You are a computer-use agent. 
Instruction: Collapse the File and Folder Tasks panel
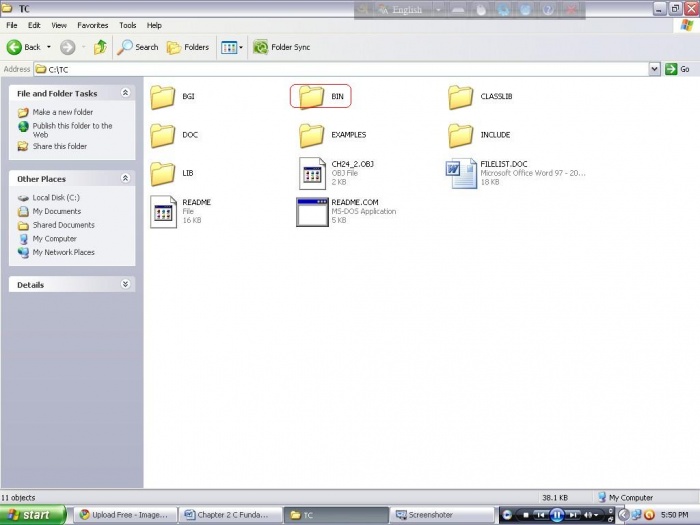point(125,93)
